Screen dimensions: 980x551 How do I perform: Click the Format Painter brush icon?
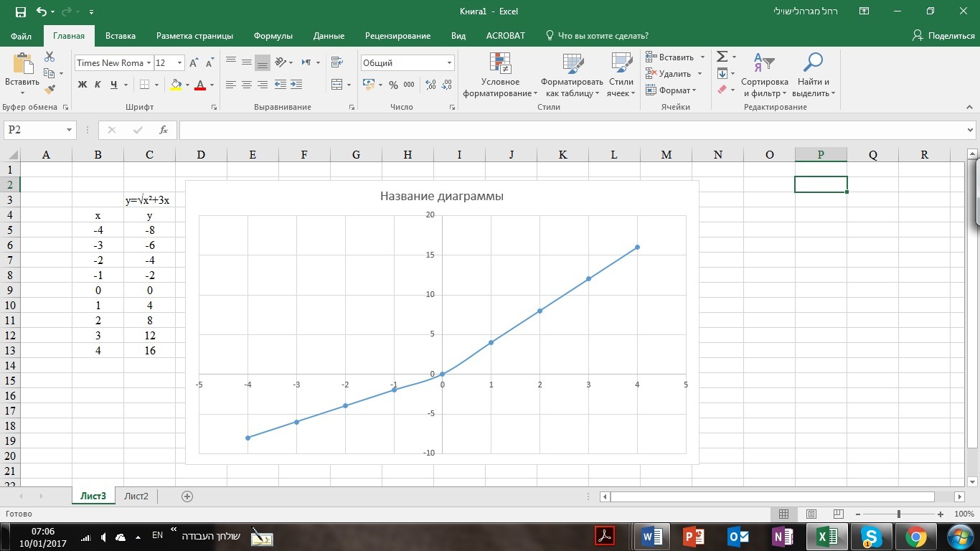50,90
